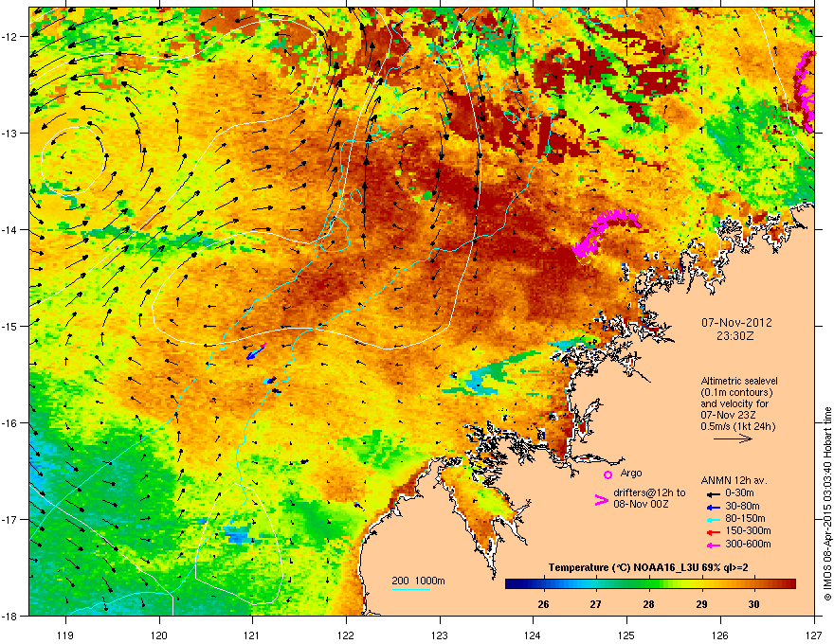Image resolution: width=834 pixels, height=644 pixels.
Task: Click the longitude axis label 124
Action: click(x=533, y=635)
